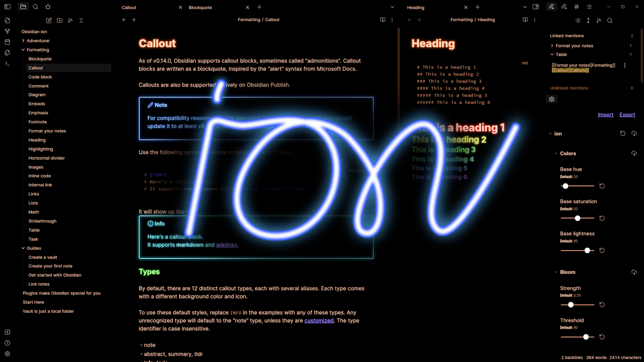Collapse the Guides folder
644x362 pixels.
23,248
